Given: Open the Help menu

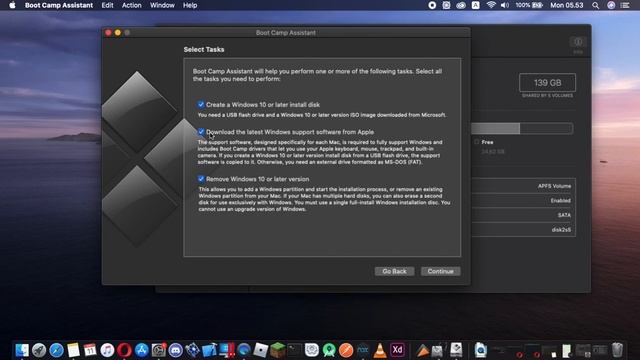Looking at the screenshot, I should [190, 5].
